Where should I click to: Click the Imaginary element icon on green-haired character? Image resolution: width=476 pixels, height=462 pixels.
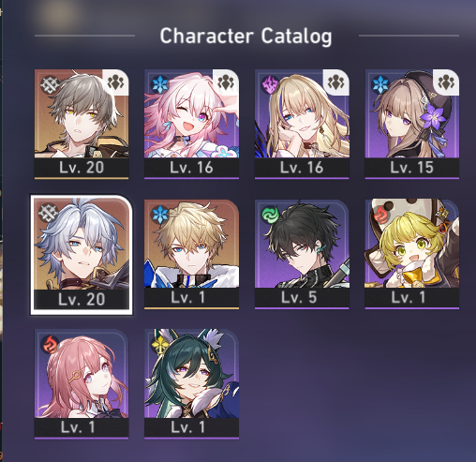(x=160, y=344)
